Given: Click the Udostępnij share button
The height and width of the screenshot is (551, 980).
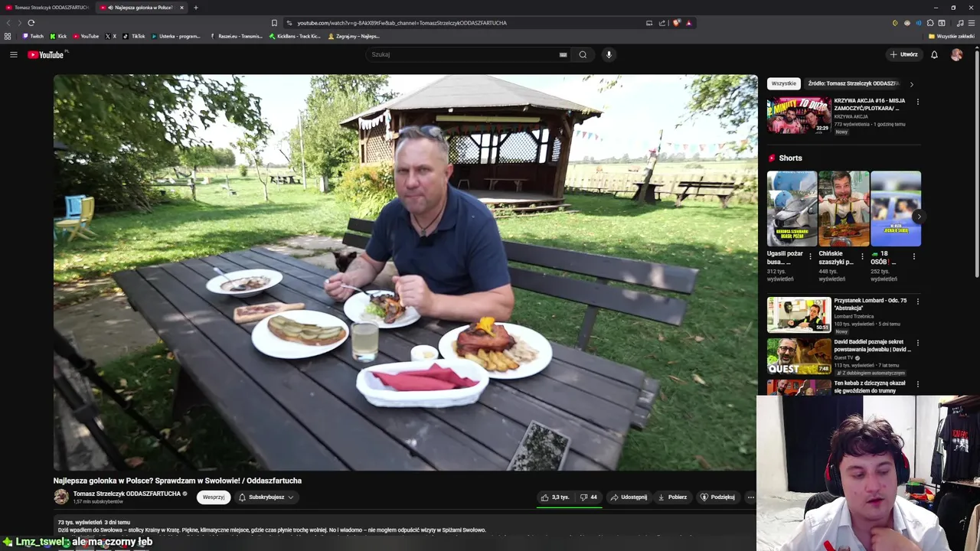Looking at the screenshot, I should click(629, 497).
